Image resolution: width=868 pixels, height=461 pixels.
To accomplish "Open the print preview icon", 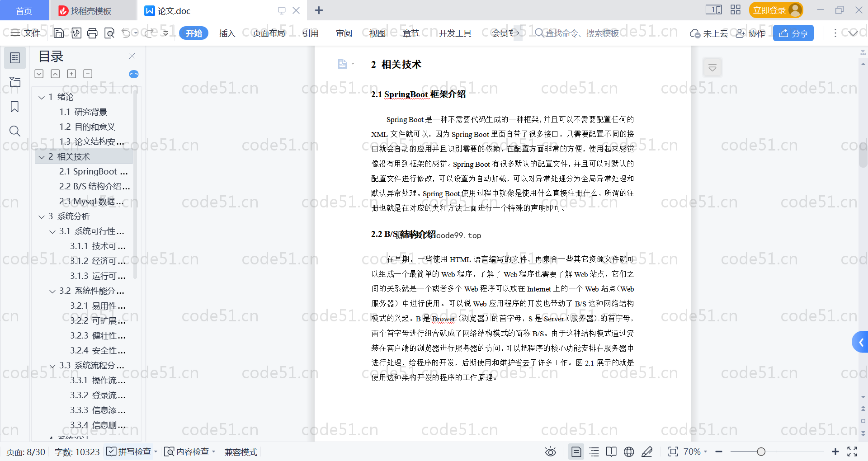I will (x=109, y=33).
